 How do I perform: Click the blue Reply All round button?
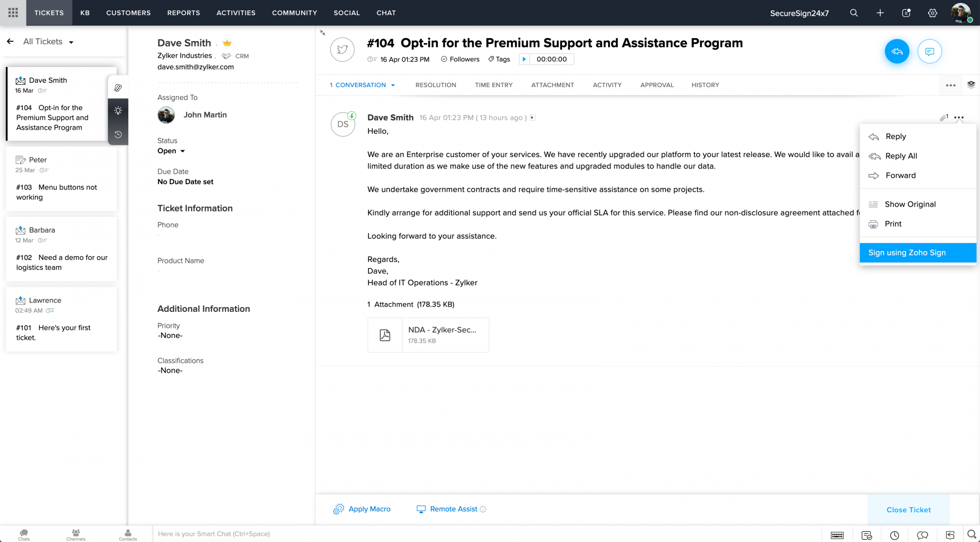pos(897,51)
